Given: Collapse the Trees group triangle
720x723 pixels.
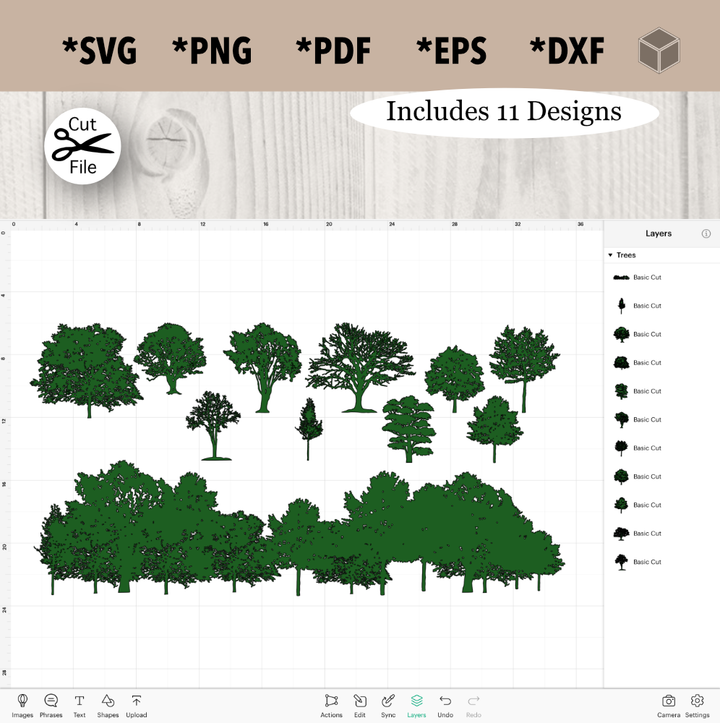Looking at the screenshot, I should pos(610,255).
